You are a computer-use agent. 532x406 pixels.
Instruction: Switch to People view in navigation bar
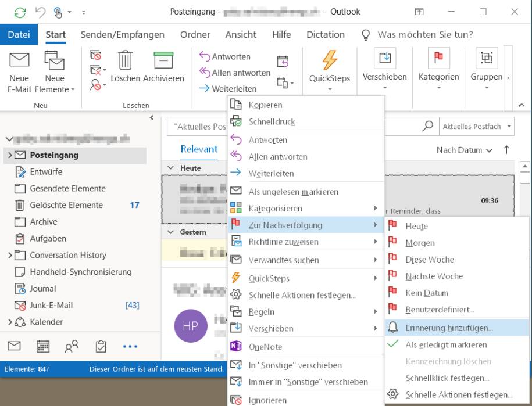coord(72,346)
